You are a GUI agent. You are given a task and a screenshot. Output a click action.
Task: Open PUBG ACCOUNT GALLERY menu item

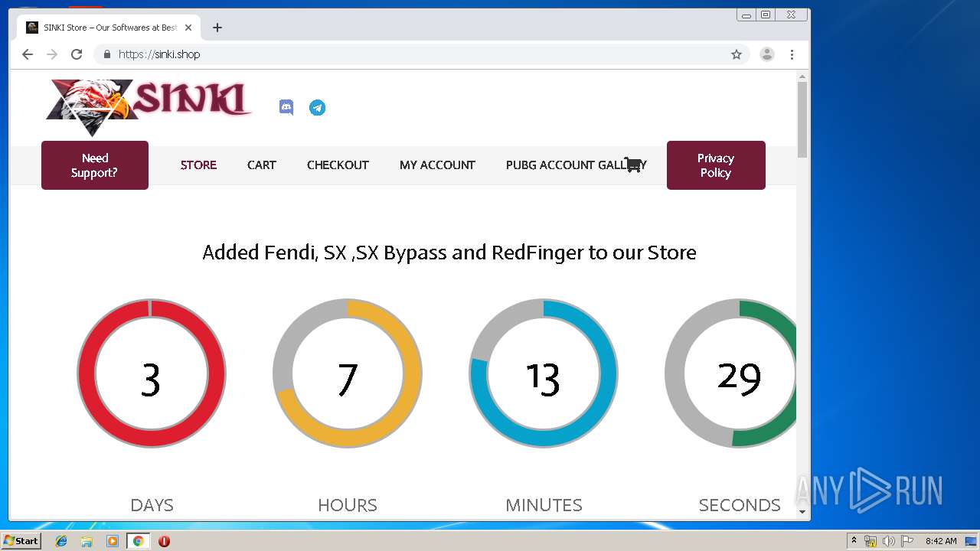tap(576, 165)
